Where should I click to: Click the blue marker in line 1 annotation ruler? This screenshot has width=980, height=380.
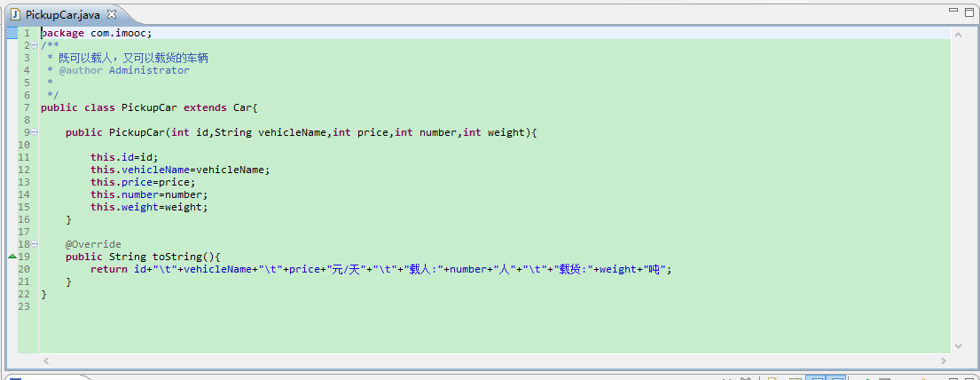(x=12, y=33)
